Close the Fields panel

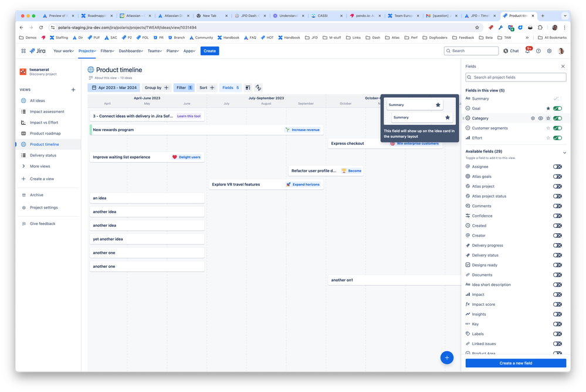click(x=563, y=66)
